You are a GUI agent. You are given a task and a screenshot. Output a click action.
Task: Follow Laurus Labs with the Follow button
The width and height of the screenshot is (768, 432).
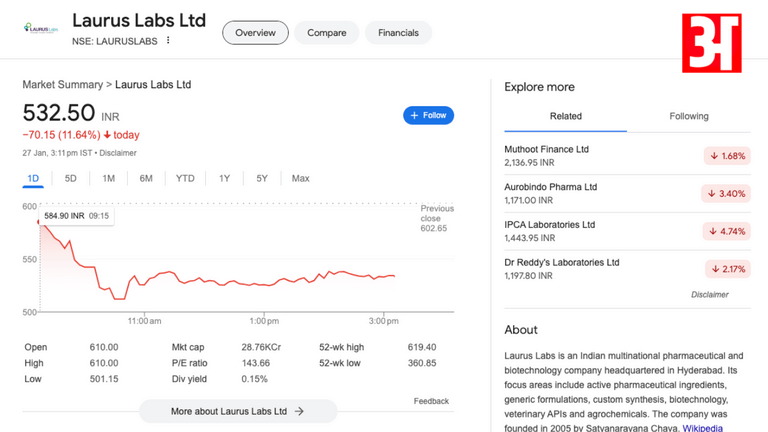(x=429, y=115)
